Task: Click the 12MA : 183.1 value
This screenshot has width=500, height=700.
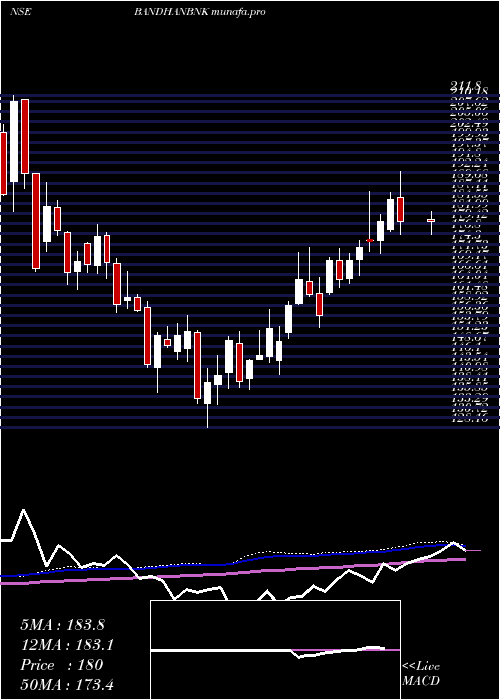Action: point(67,645)
